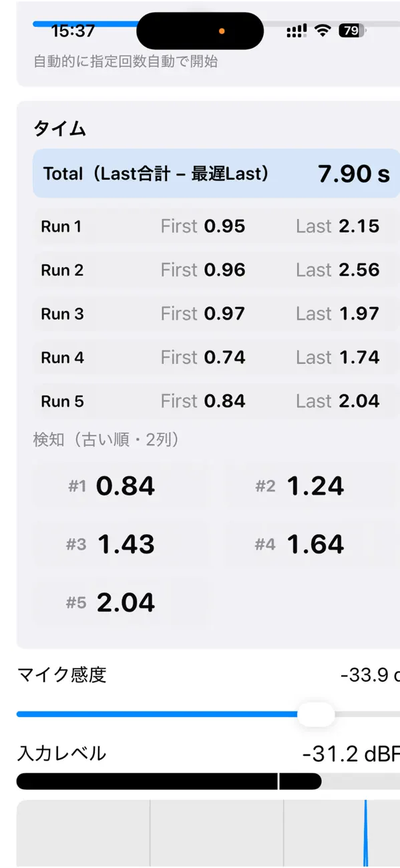This screenshot has height=868, width=400.
Task: Tap the Last 2.15 value in Run 1
Action: click(x=339, y=226)
